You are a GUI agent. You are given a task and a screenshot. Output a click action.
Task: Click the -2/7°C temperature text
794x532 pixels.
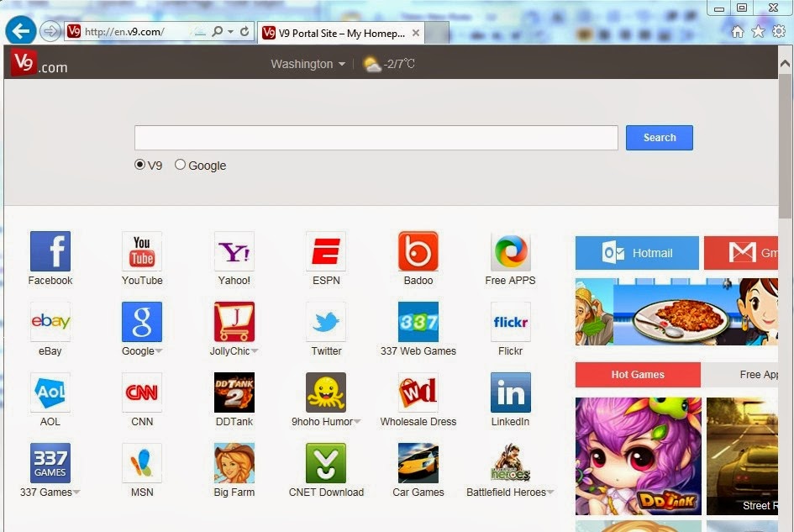(x=399, y=65)
